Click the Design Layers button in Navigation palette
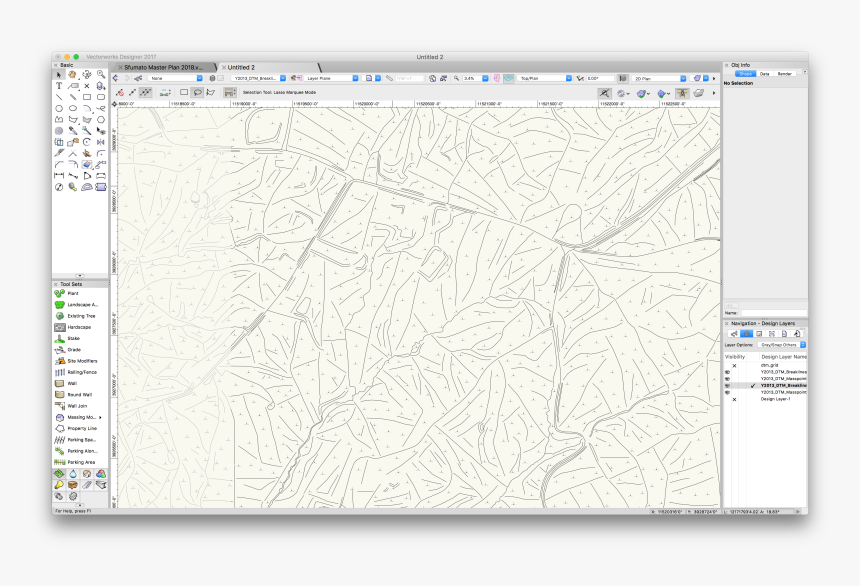The image size is (860, 586). tap(746, 333)
